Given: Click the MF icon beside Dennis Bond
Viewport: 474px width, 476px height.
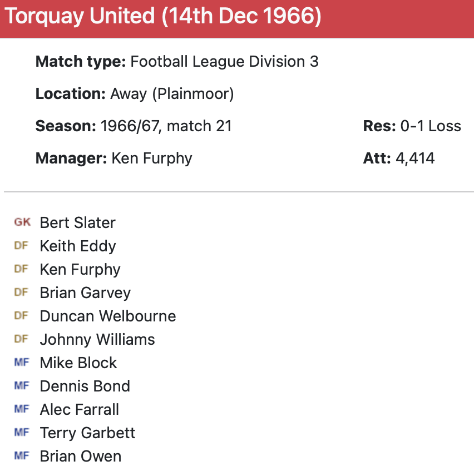Looking at the screenshot, I should pos(21,386).
